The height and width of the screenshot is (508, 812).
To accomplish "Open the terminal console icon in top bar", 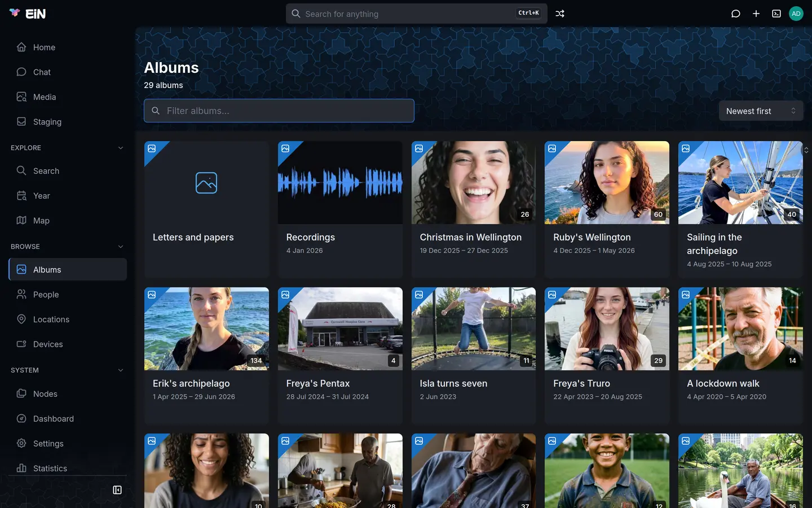I will tap(776, 14).
